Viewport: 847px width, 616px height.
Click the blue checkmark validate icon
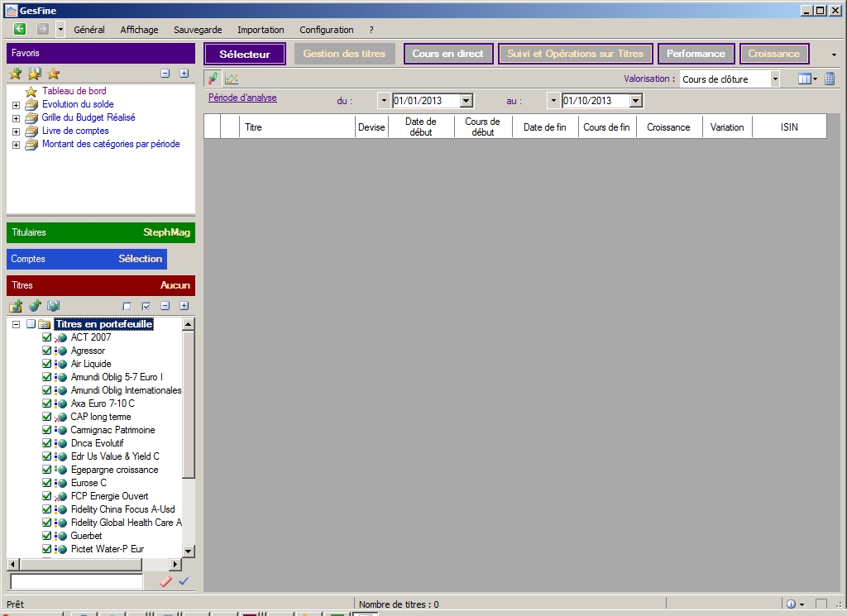pos(184,581)
